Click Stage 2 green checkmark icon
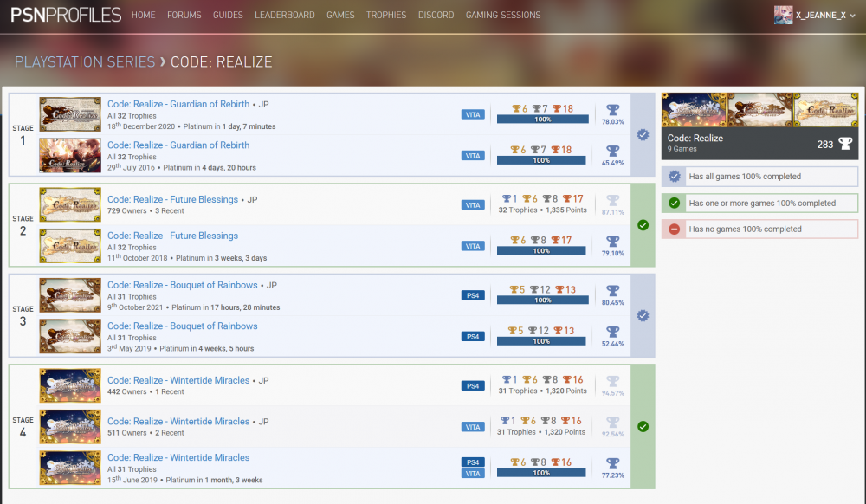 (x=643, y=225)
